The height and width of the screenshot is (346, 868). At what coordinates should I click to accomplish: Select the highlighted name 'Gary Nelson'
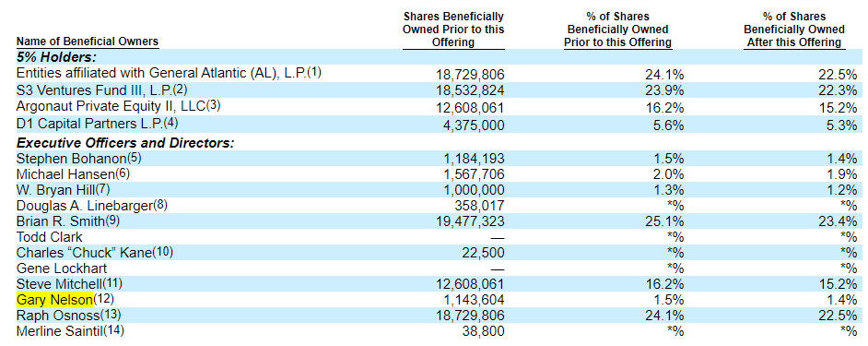tap(54, 300)
